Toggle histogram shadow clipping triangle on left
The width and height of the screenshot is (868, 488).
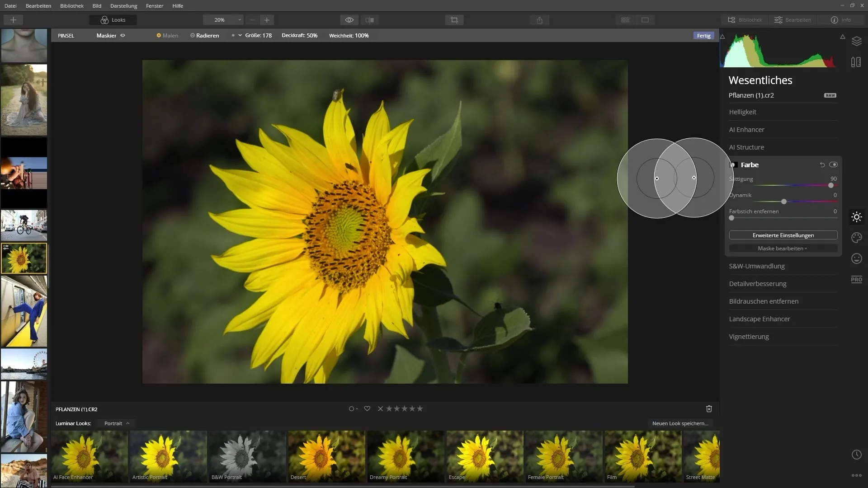(x=722, y=37)
